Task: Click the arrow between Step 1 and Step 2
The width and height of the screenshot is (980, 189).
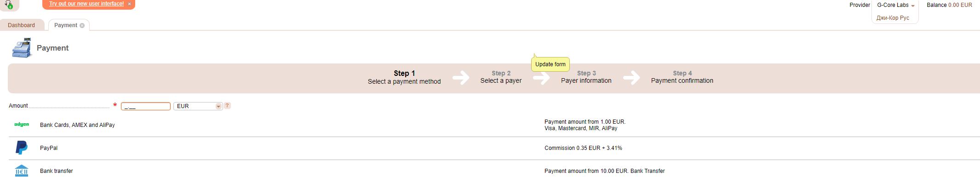Action: click(460, 77)
